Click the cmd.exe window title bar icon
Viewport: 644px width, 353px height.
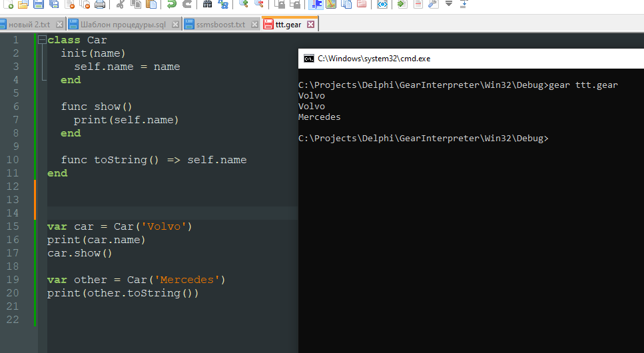309,59
